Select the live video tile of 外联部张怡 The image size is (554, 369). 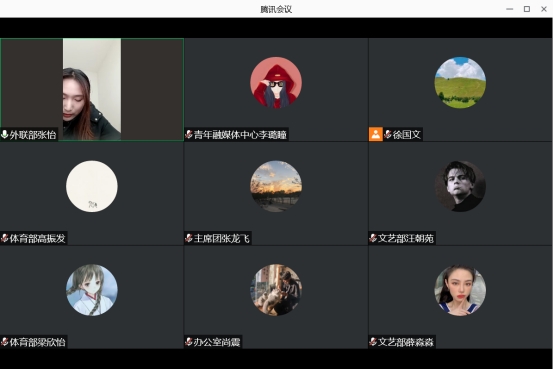[92, 90]
